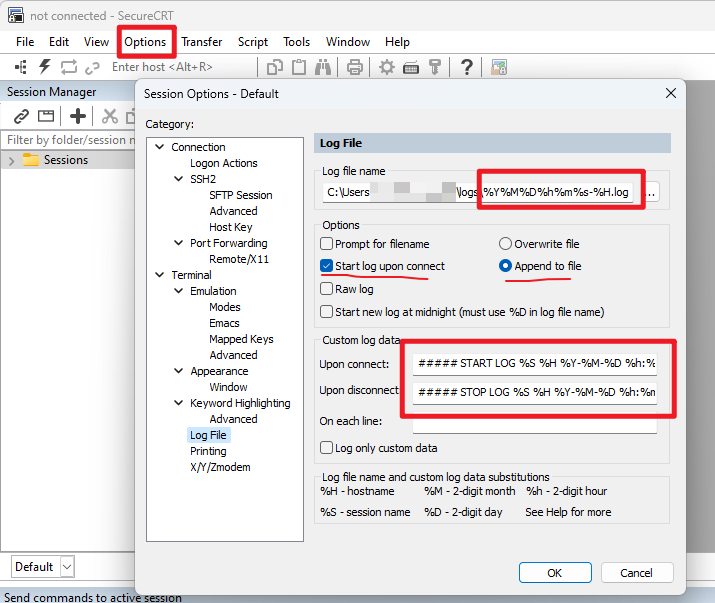Click the log file browse ellipsis button
The width and height of the screenshot is (715, 603).
(x=651, y=192)
